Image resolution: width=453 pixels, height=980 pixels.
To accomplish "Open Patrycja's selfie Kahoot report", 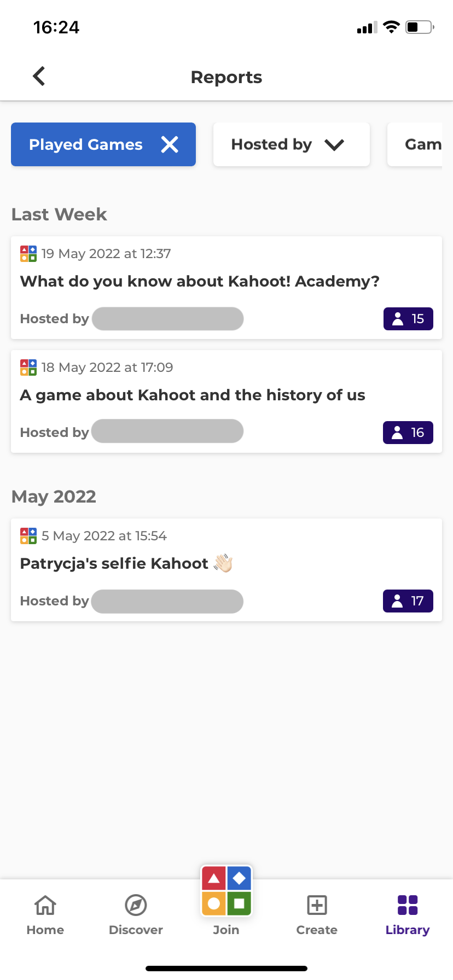I will [114, 563].
